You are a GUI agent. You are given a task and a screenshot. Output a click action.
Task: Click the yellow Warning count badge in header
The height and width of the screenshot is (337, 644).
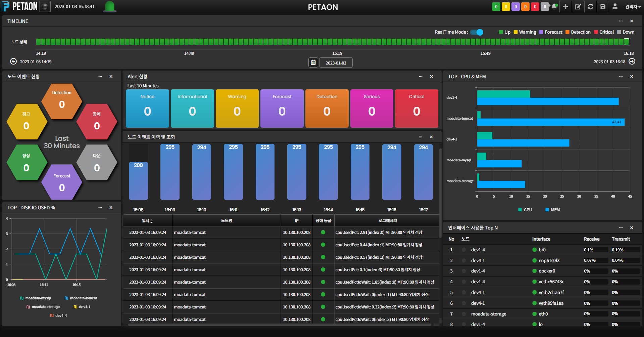point(506,6)
